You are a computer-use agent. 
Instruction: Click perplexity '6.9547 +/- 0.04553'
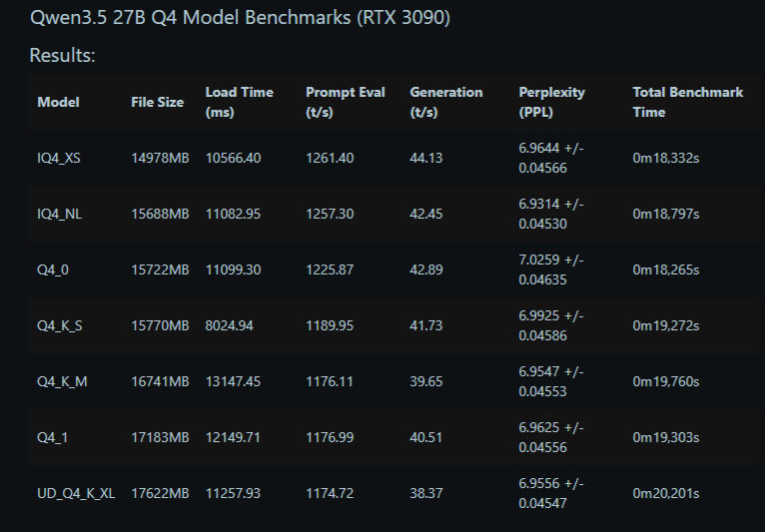tap(551, 381)
